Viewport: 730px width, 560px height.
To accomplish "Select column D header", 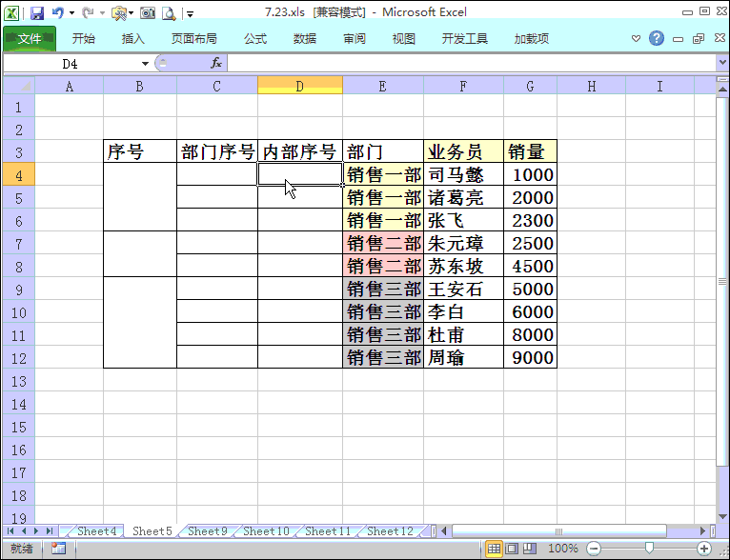I will click(x=300, y=86).
